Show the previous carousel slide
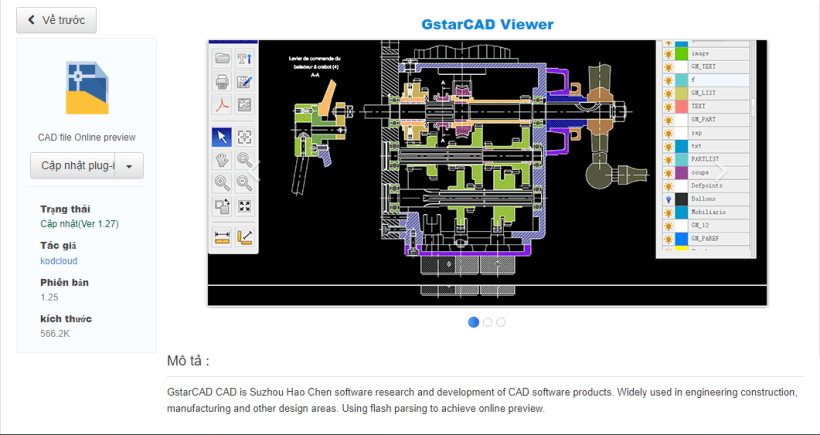This screenshot has width=820, height=435. click(254, 171)
